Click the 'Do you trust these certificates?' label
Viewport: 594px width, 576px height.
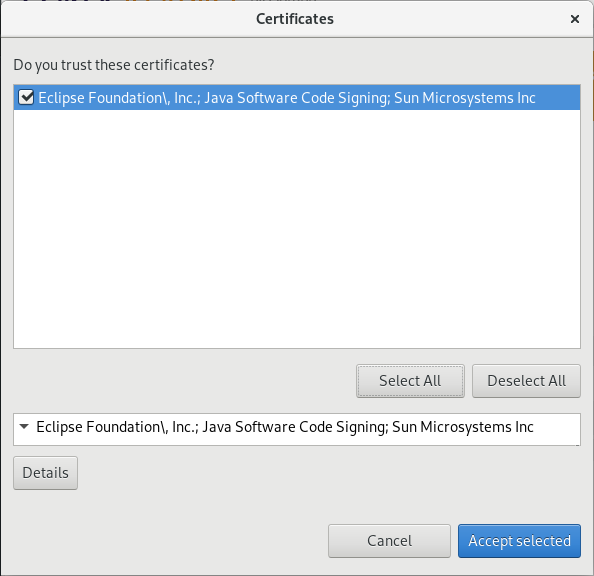coord(114,65)
